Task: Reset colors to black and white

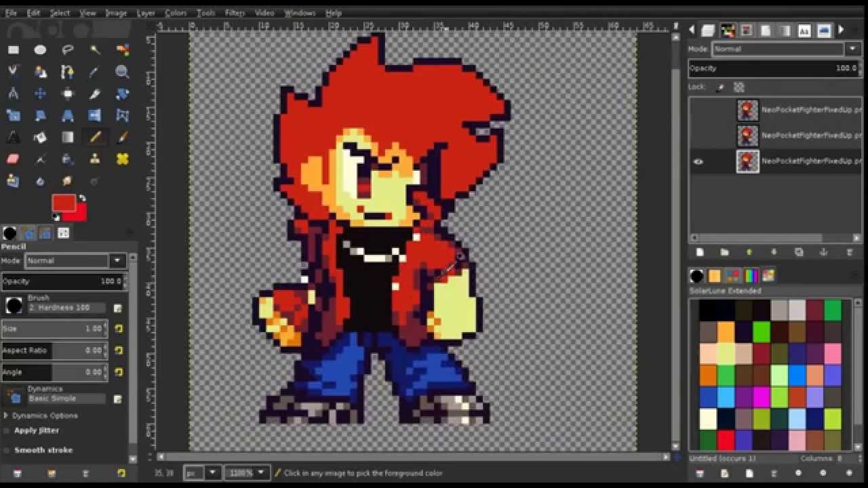Action: point(56,218)
